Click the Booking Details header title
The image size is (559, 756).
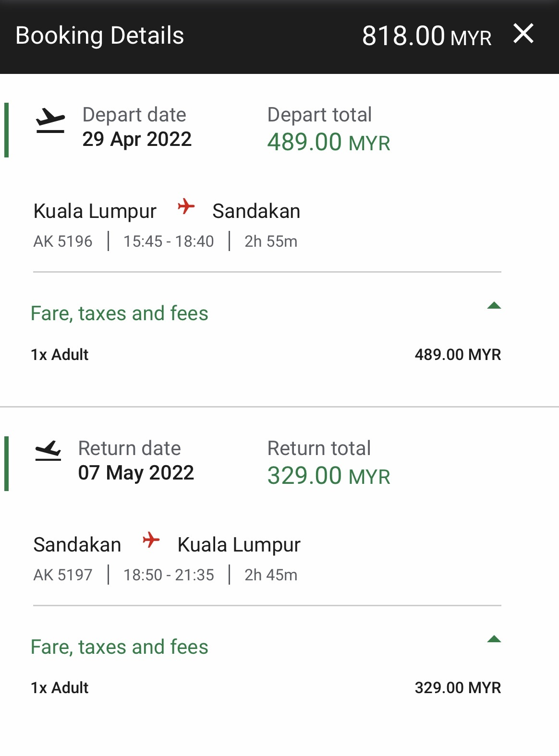click(x=100, y=36)
